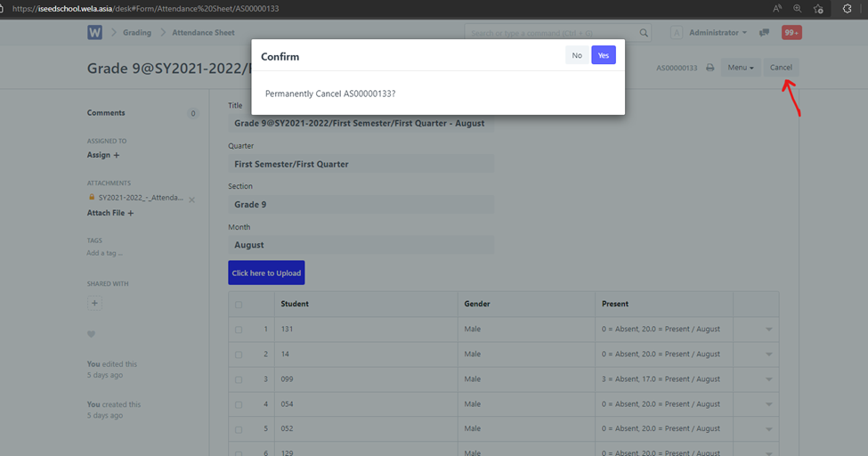Open the Attendance Sheet breadcrumb

[x=204, y=33]
